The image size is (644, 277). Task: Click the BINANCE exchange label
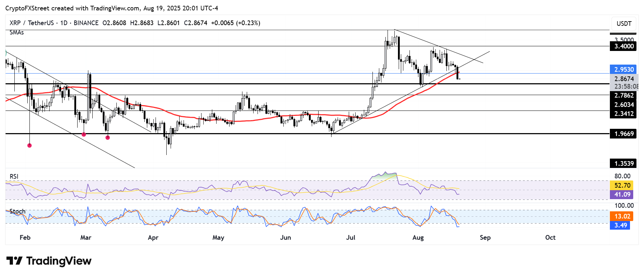(86, 23)
